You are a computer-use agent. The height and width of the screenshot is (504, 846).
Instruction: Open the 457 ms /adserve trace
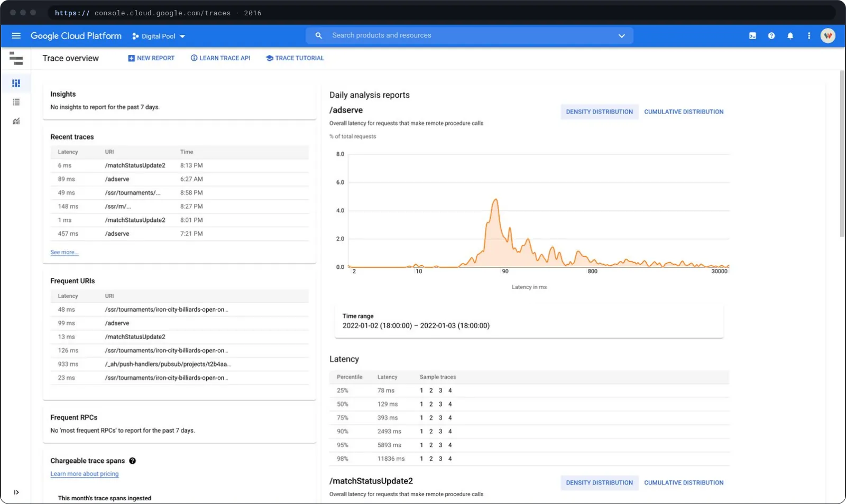click(x=180, y=234)
